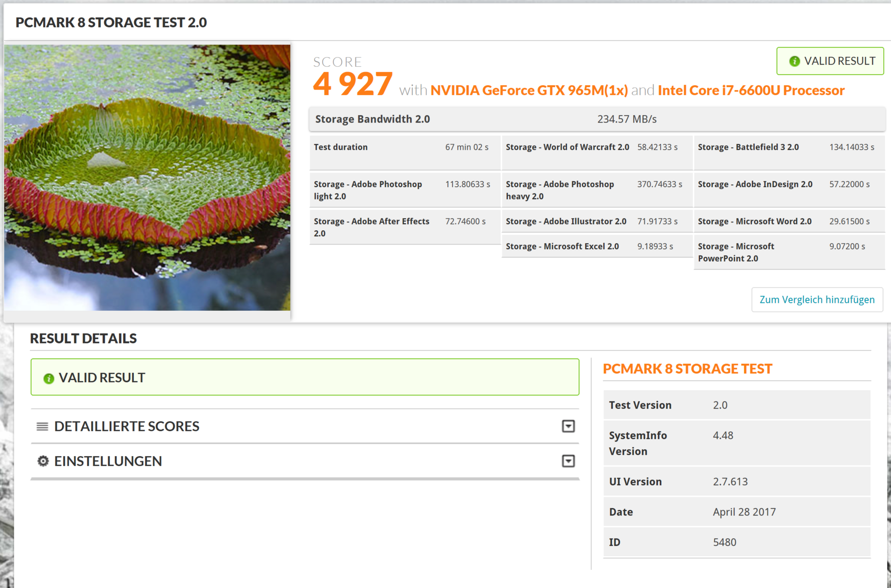Open the EINSTELLUNGEN section header
The height and width of the screenshot is (588, 891).
click(x=305, y=461)
